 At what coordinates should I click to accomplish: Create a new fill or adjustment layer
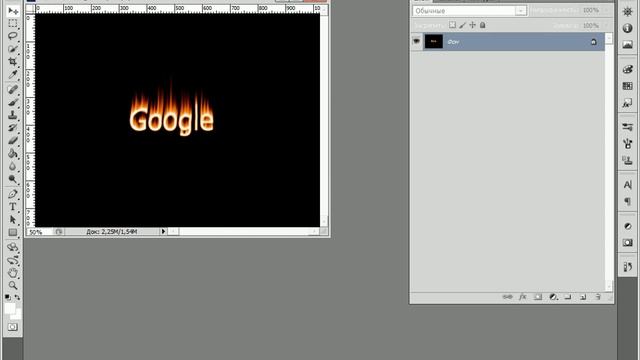(x=553, y=297)
